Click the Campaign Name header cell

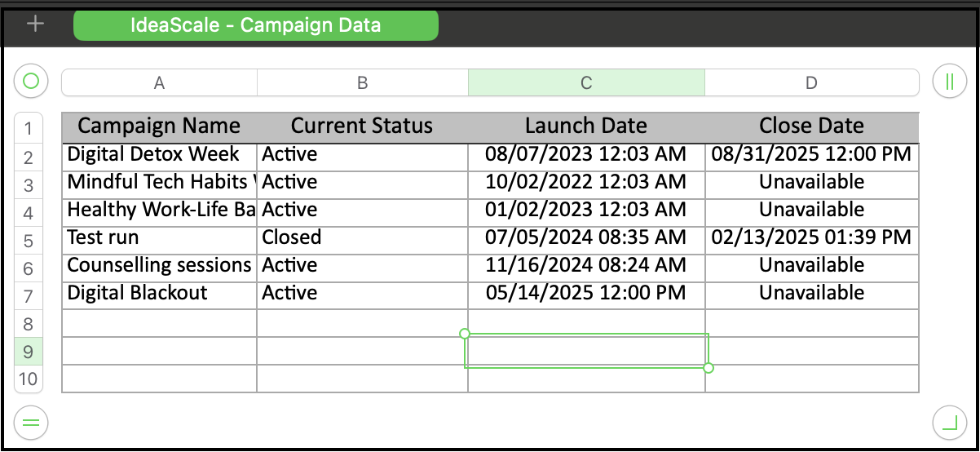click(159, 127)
